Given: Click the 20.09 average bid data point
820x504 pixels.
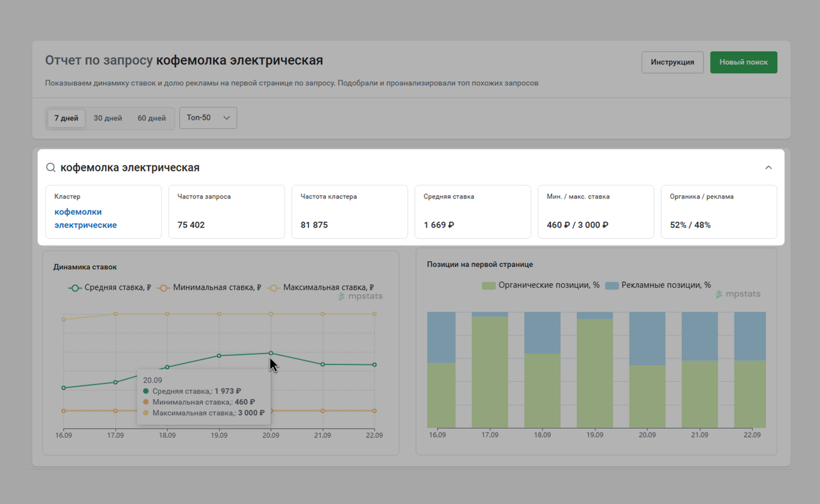Looking at the screenshot, I should pos(271,353).
